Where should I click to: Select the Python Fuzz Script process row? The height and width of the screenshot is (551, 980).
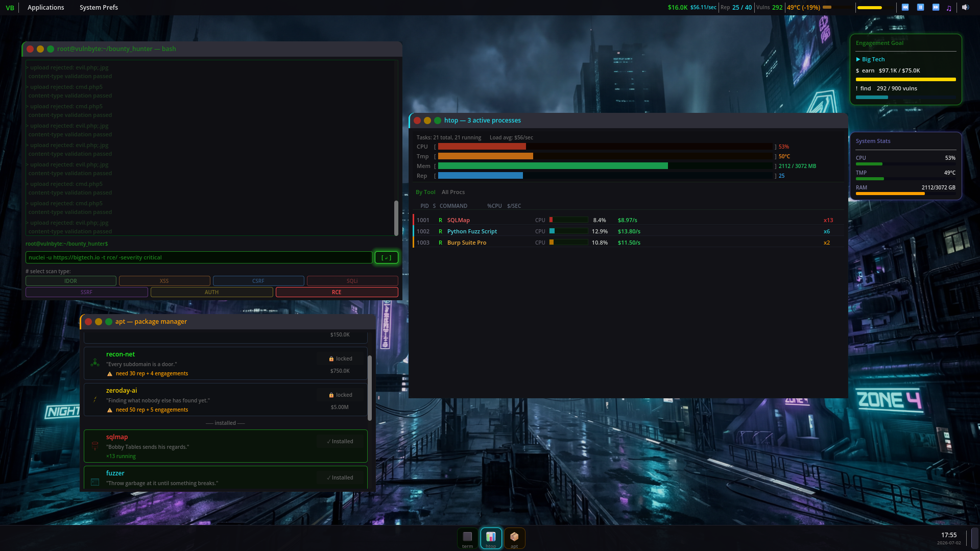pos(628,231)
